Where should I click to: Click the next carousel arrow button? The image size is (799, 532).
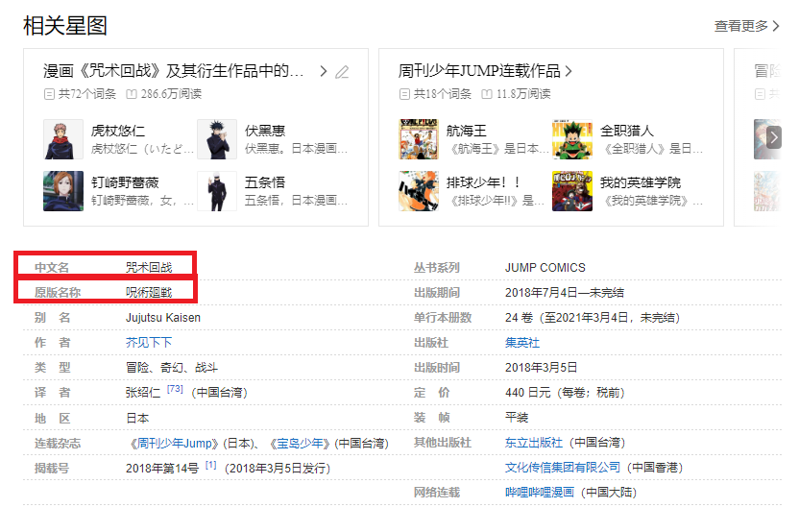coord(773,137)
